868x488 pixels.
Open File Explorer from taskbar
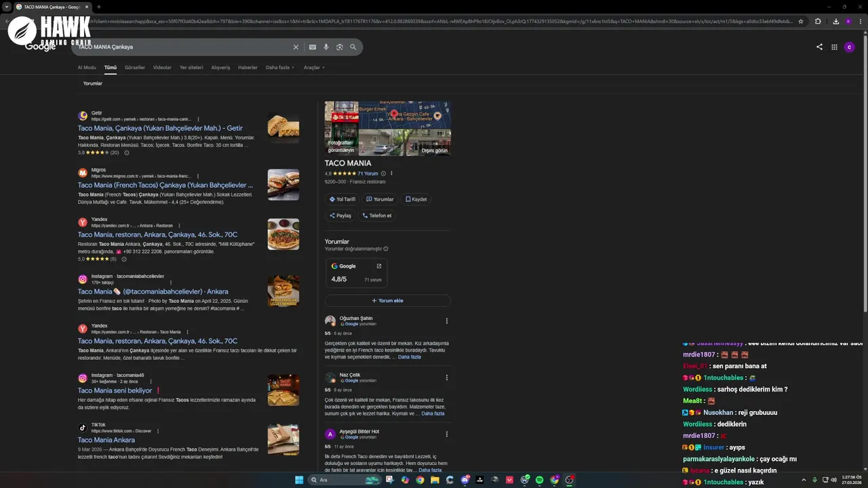[435, 480]
